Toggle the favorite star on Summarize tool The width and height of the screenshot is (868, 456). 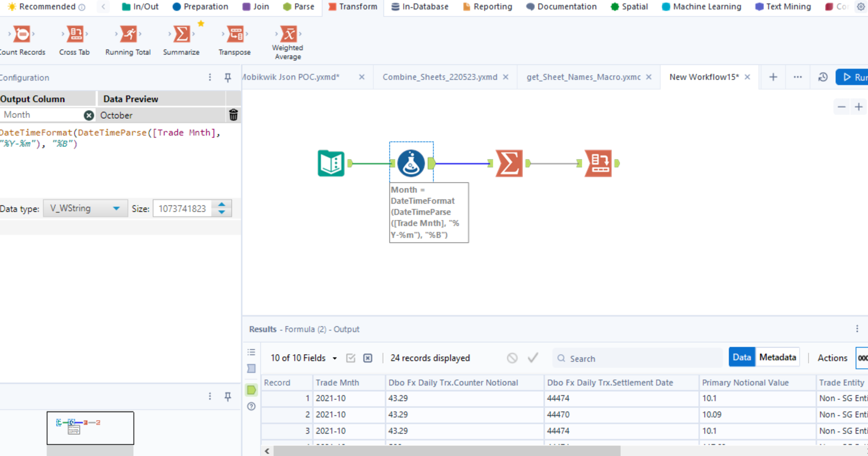[x=201, y=23]
